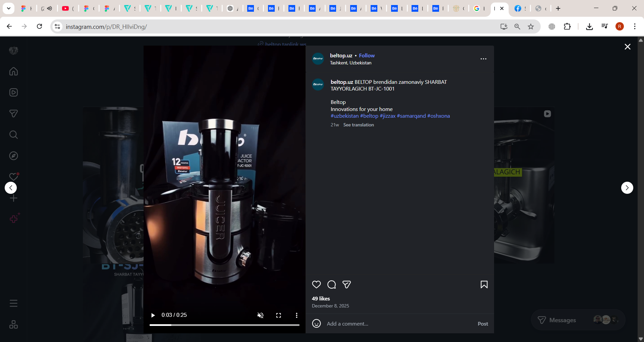
Task: Open the Chrome three-dot menu
Action: tap(635, 26)
